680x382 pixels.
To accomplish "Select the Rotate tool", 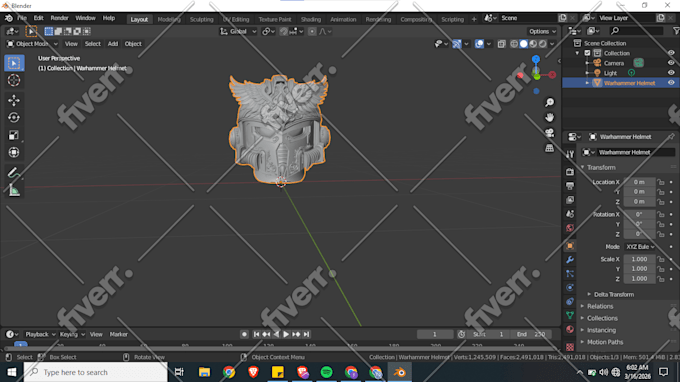I will pos(14,118).
